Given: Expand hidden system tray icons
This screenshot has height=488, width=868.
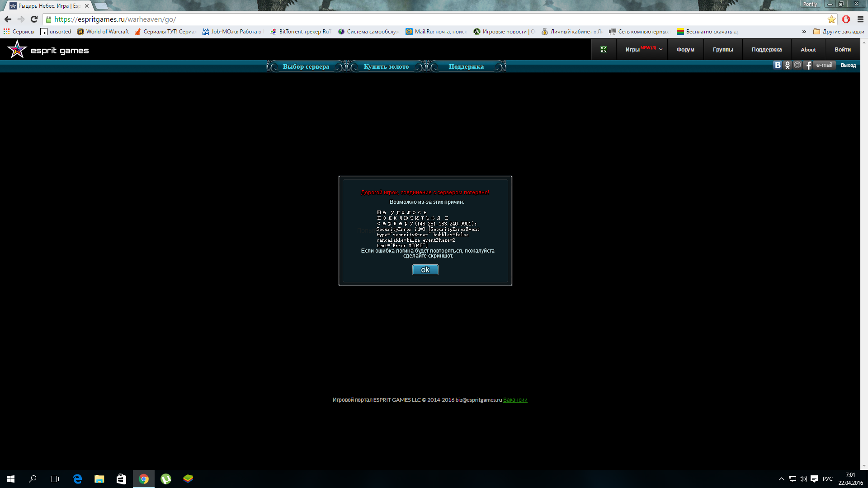Looking at the screenshot, I should tap(781, 479).
